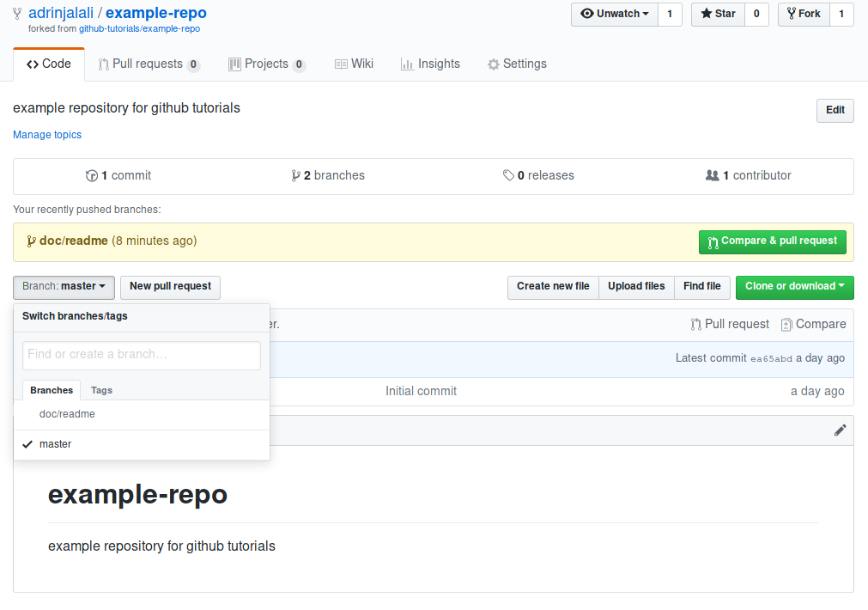Click the Find file button

(702, 287)
